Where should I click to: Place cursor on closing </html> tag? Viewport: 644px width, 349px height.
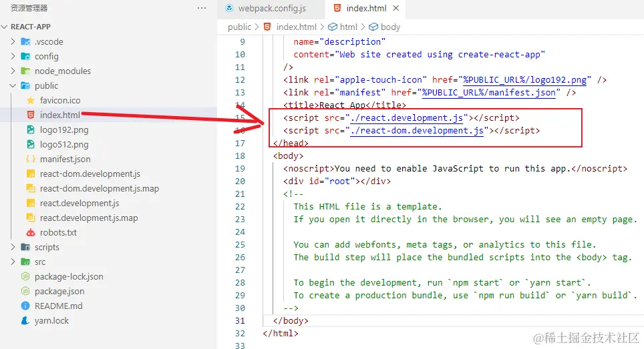point(281,334)
